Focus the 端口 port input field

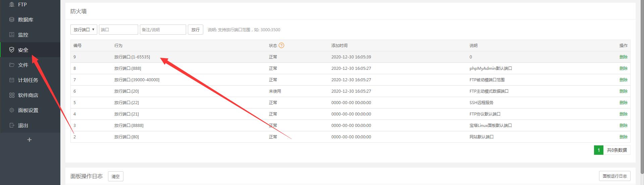(x=118, y=30)
